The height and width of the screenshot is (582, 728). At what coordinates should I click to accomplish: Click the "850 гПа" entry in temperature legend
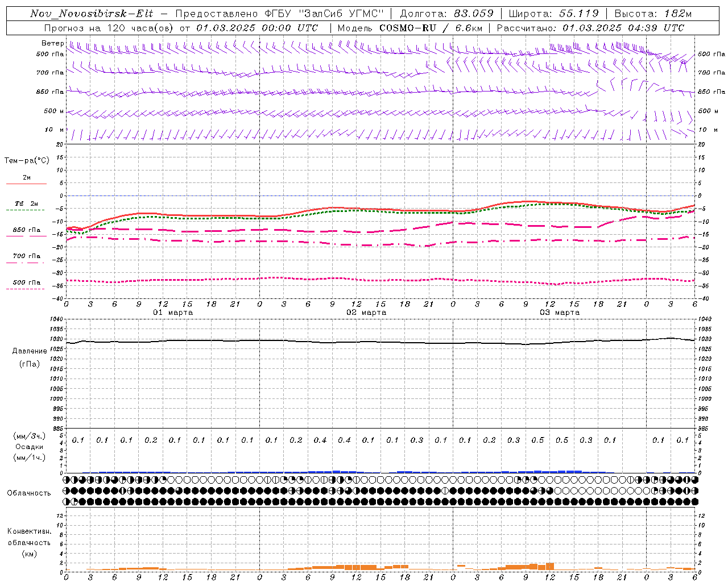pyautogui.click(x=27, y=230)
